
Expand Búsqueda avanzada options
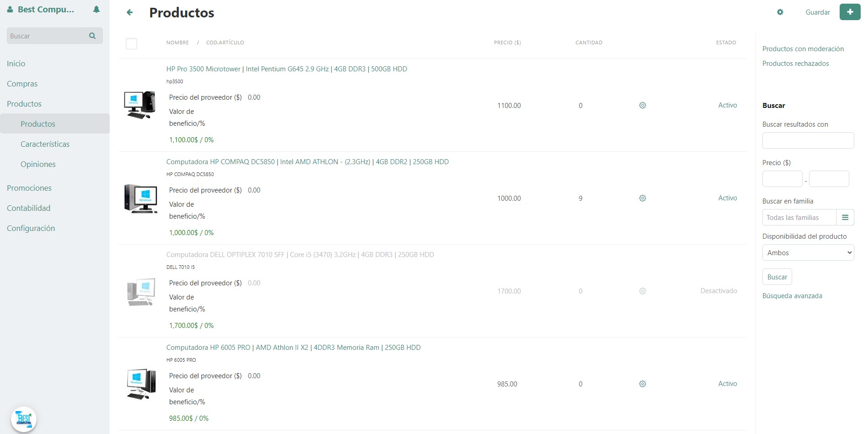(792, 296)
